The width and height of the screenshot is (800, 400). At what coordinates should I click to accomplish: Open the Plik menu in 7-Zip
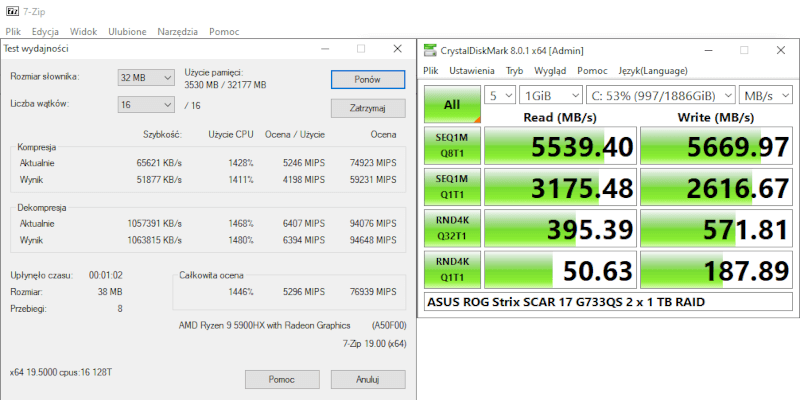click(13, 32)
